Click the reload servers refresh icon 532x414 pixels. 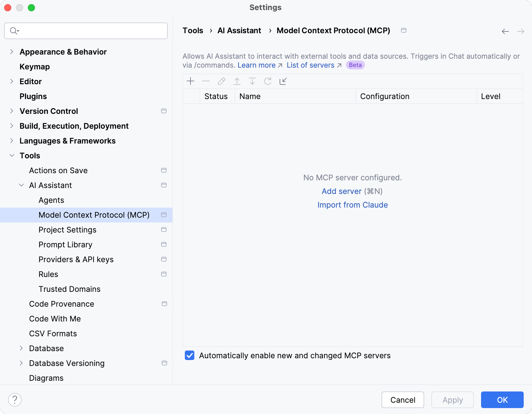pos(267,81)
